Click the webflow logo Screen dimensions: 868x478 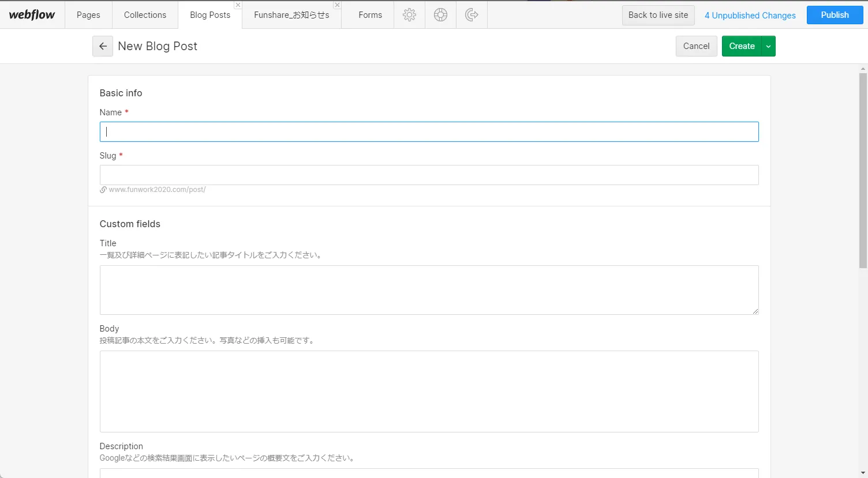[x=32, y=14]
